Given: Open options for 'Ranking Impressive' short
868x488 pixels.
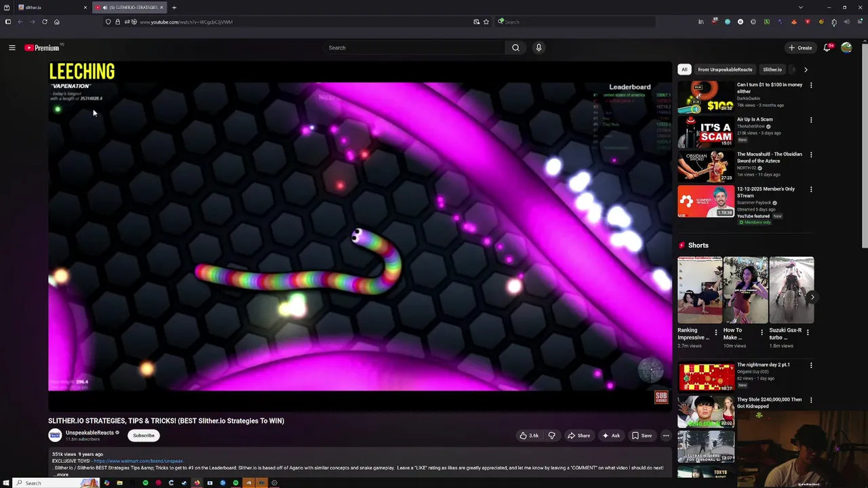Looking at the screenshot, I should (715, 332).
